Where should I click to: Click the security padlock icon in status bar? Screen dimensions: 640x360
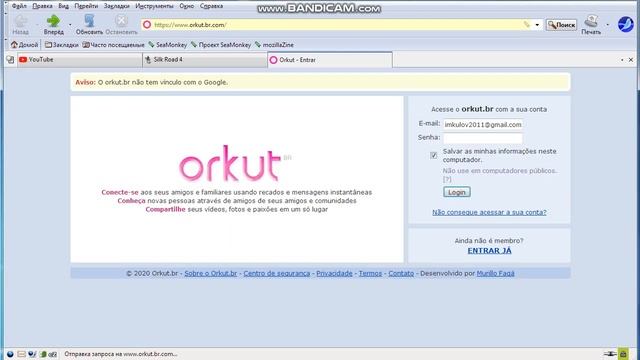click(623, 353)
